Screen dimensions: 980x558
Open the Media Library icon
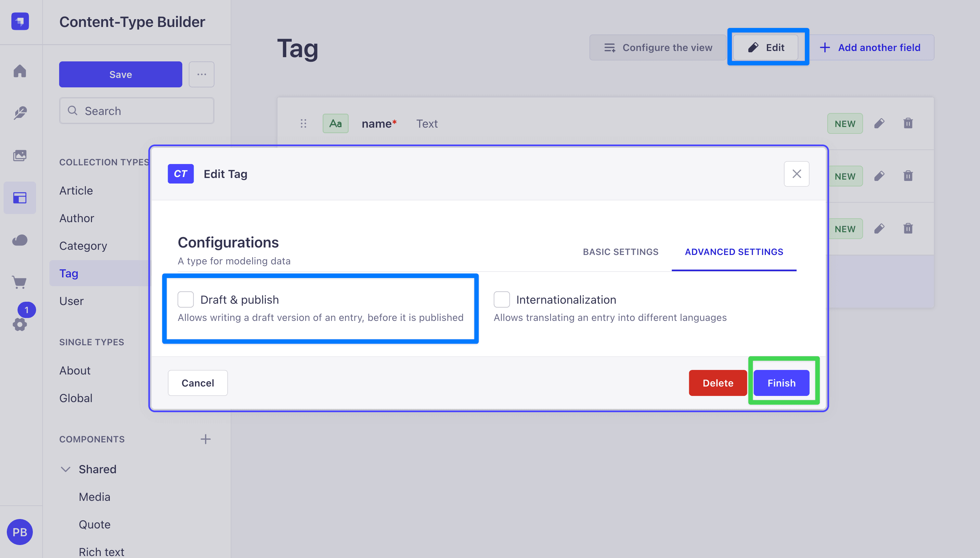[19, 155]
